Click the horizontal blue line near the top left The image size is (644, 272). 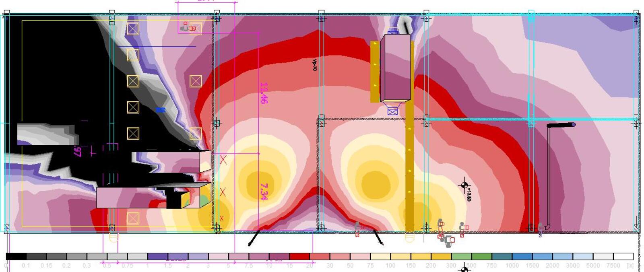157,47
